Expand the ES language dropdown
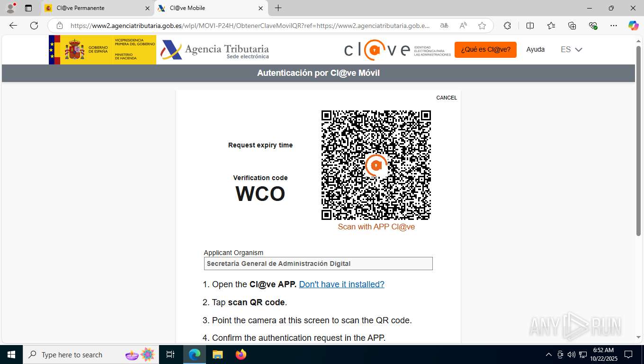644x364 pixels. [x=571, y=49]
